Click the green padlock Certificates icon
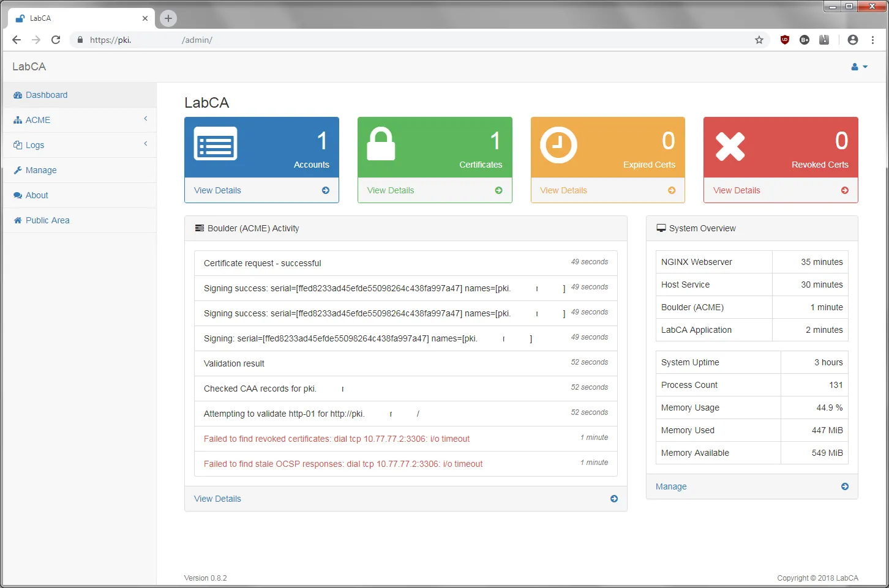The height and width of the screenshot is (588, 889). coord(380,145)
